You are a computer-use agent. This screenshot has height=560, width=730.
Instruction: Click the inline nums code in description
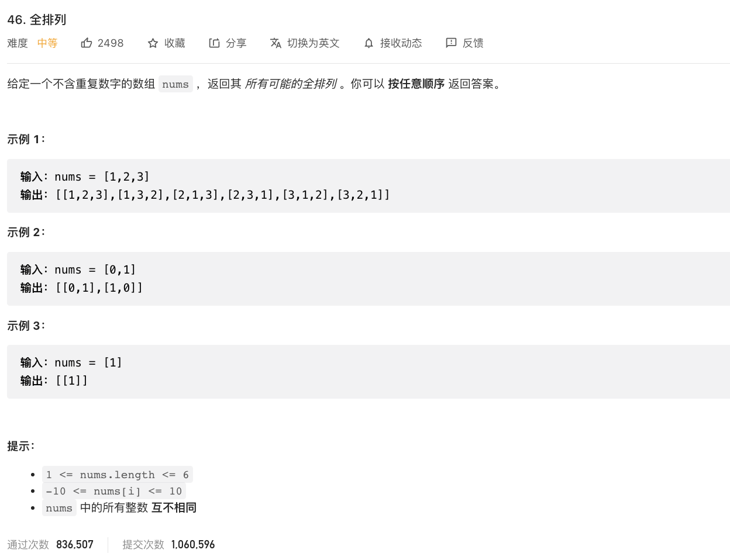[175, 84]
